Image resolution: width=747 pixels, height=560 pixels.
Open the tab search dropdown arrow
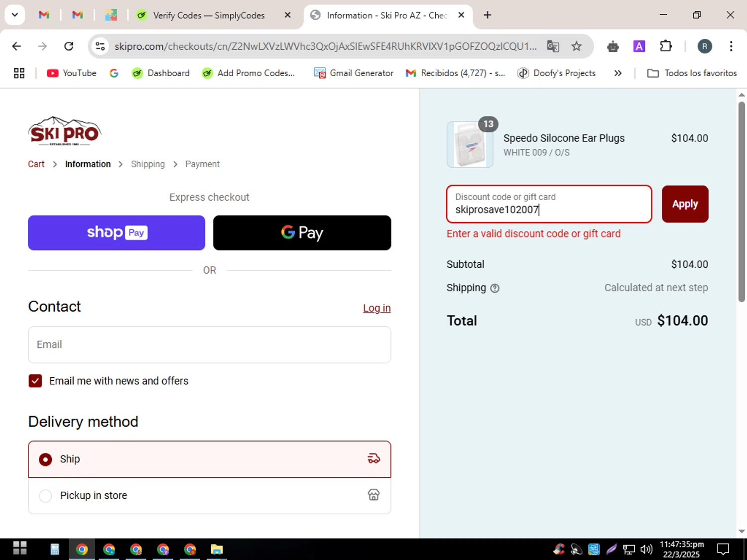tap(15, 15)
